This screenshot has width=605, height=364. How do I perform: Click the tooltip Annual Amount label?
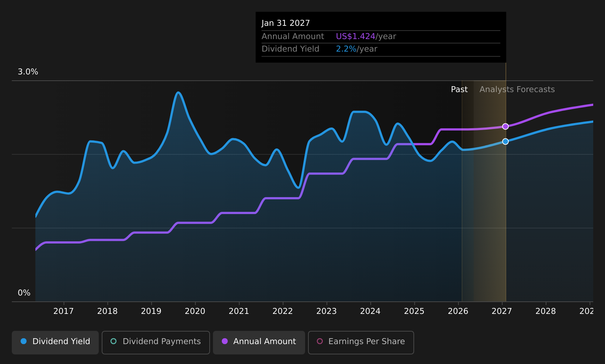[x=293, y=36]
